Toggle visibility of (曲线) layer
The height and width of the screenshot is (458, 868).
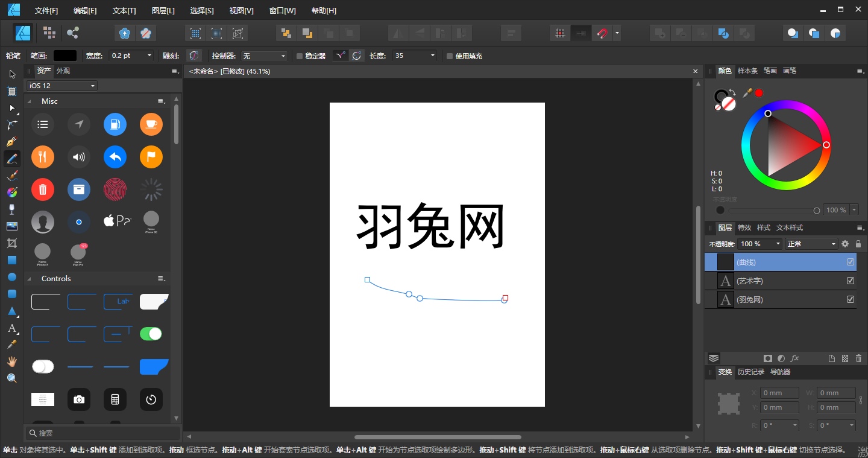tap(851, 262)
